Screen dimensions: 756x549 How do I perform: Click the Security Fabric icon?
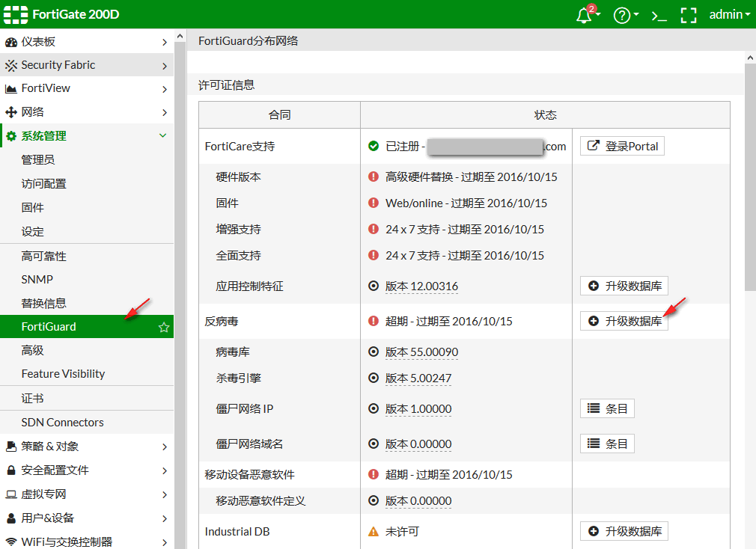pyautogui.click(x=11, y=66)
